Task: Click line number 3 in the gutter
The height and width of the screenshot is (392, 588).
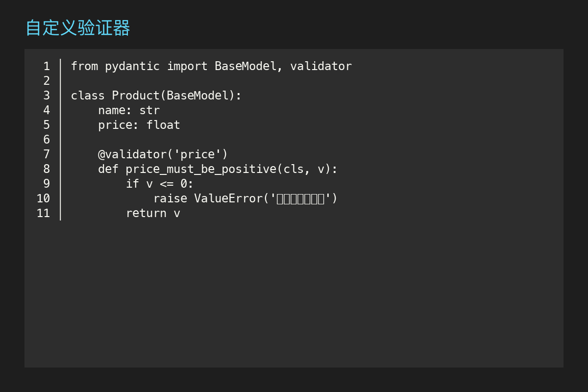Action: tap(47, 96)
